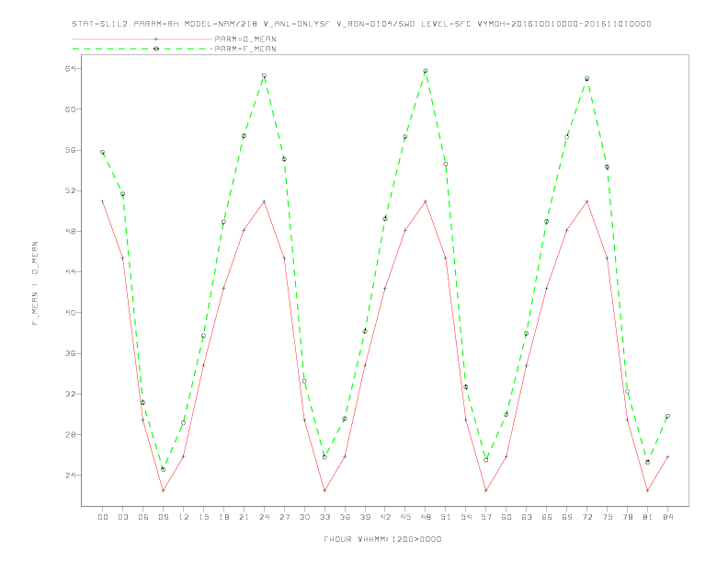Click the y-axis tick label 60
Screen dimensions: 728x563
(70, 109)
